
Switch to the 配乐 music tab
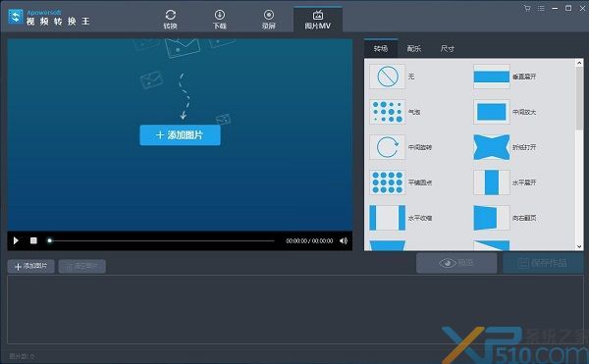[414, 48]
